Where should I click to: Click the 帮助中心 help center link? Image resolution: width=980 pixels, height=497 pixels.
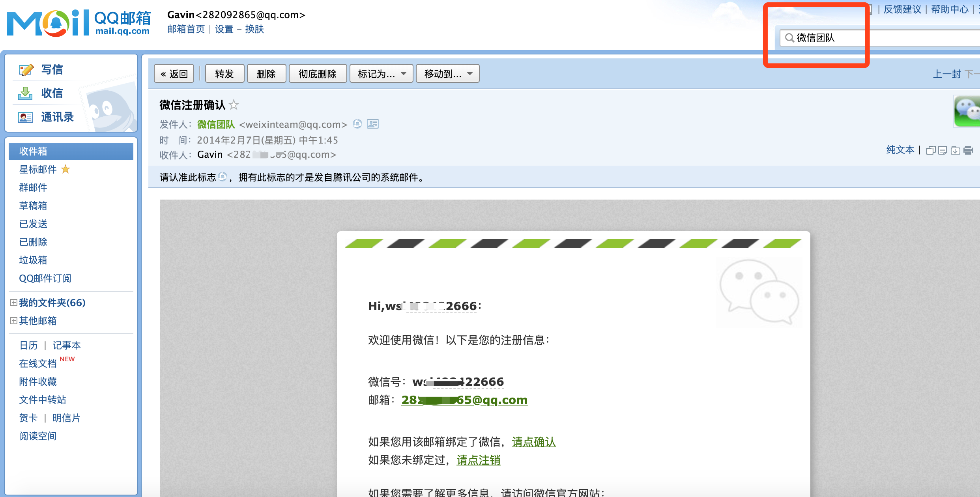pyautogui.click(x=950, y=9)
